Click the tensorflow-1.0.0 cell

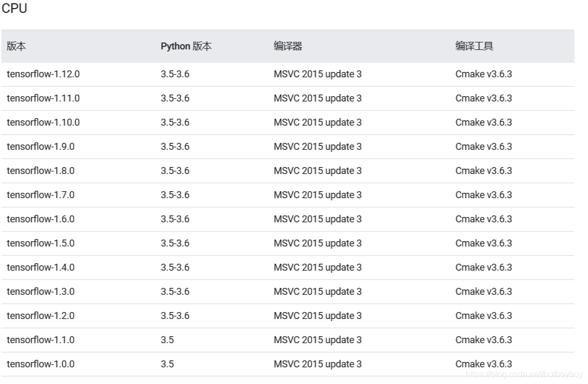[40, 364]
